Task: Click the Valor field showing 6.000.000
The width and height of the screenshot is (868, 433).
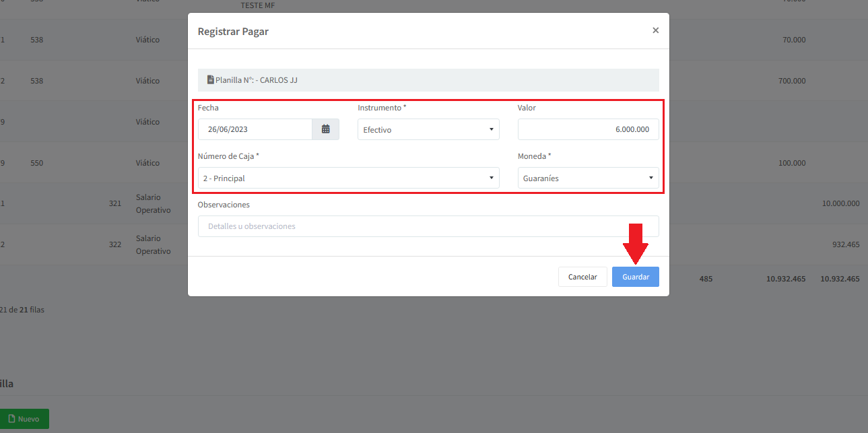Action: click(x=588, y=129)
